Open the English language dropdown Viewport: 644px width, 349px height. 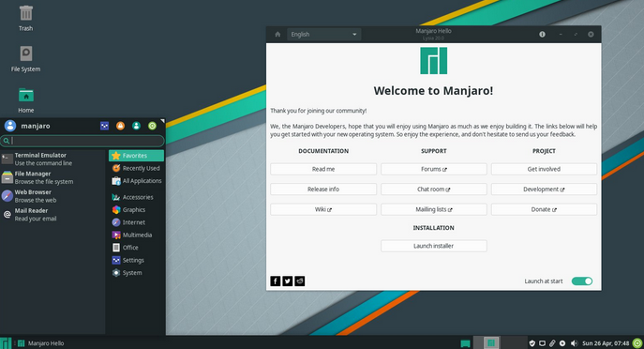324,35
